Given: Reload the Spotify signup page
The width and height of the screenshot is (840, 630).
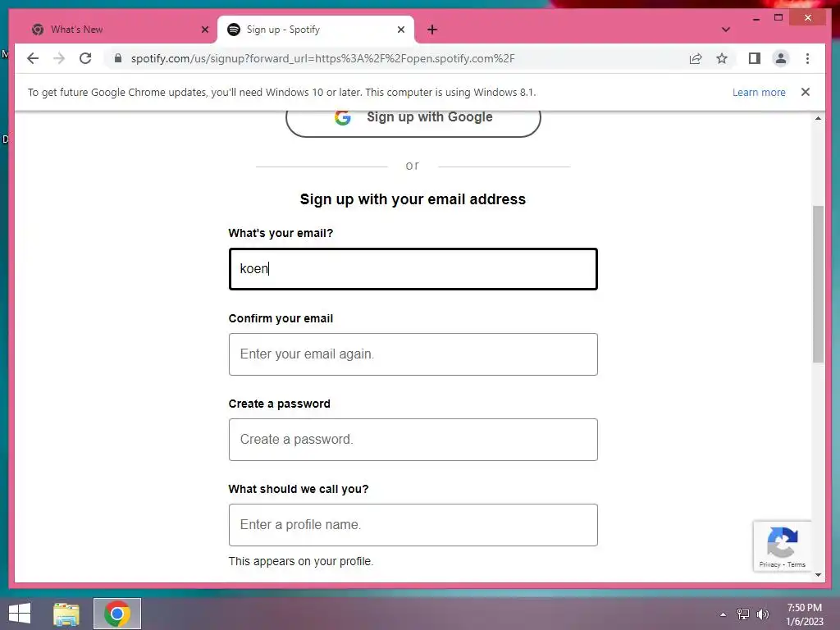Looking at the screenshot, I should (x=85, y=58).
